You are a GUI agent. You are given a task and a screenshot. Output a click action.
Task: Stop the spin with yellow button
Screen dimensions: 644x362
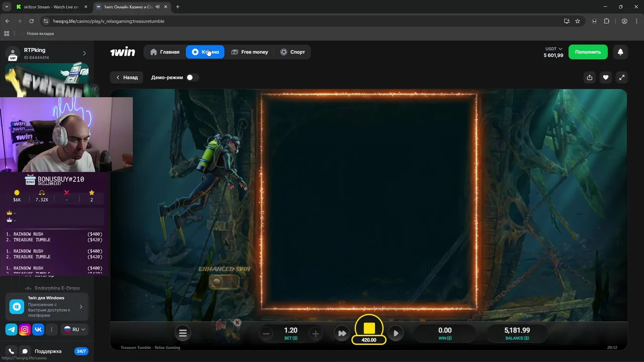coord(369,328)
